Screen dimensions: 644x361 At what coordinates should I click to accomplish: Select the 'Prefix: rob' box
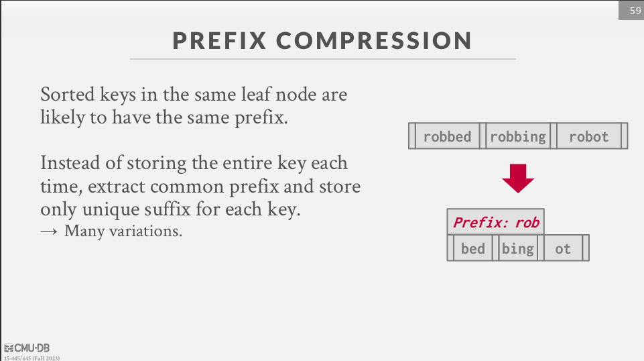(x=496, y=222)
